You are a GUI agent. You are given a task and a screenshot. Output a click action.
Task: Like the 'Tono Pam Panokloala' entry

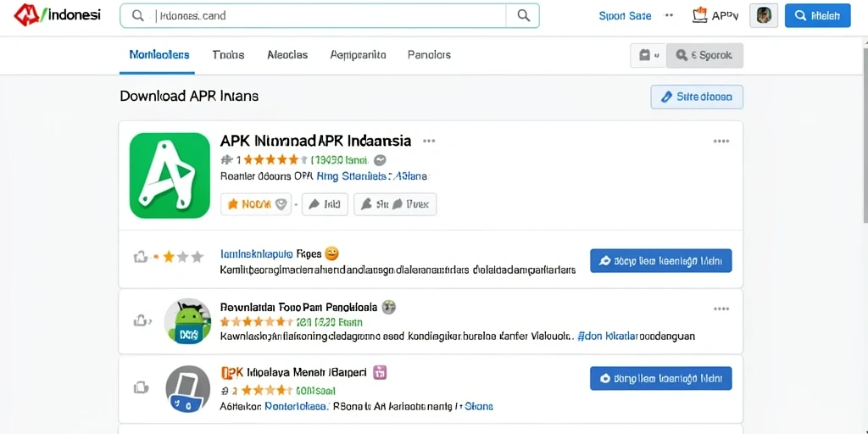[x=141, y=320]
